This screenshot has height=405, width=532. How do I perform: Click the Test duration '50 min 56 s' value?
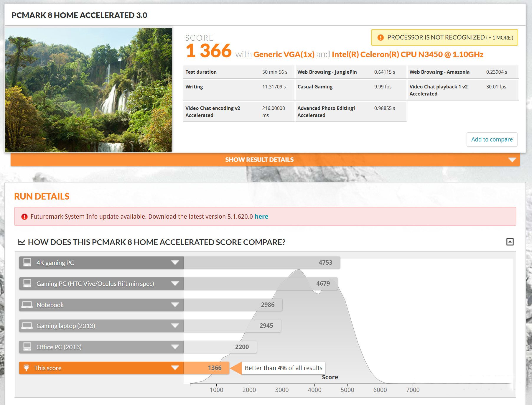(x=275, y=72)
